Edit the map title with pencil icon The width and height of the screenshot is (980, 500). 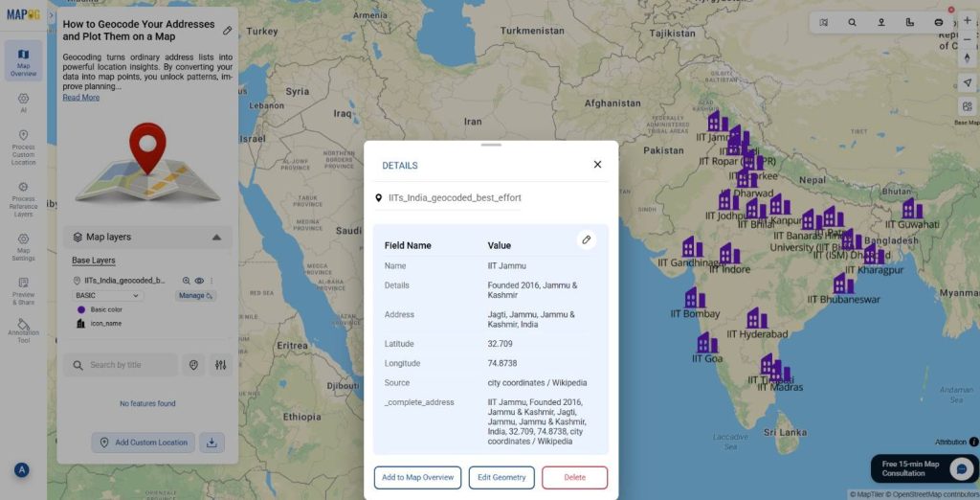[x=228, y=31]
